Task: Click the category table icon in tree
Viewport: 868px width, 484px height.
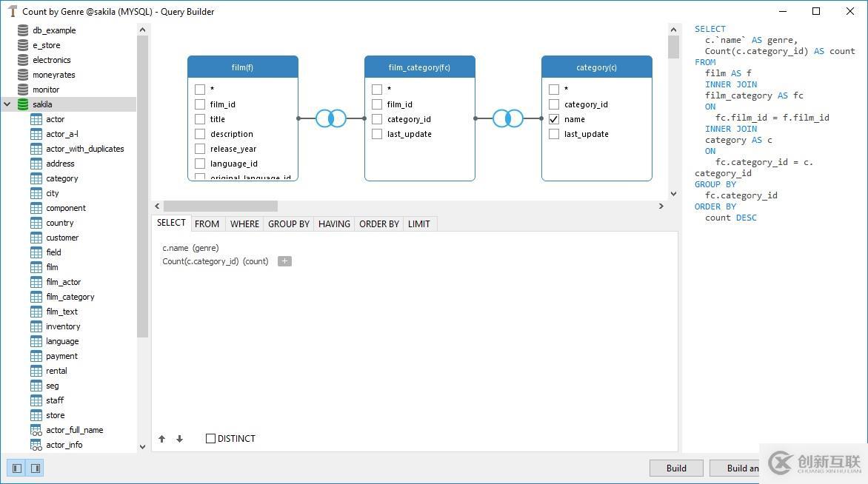Action: pos(36,178)
